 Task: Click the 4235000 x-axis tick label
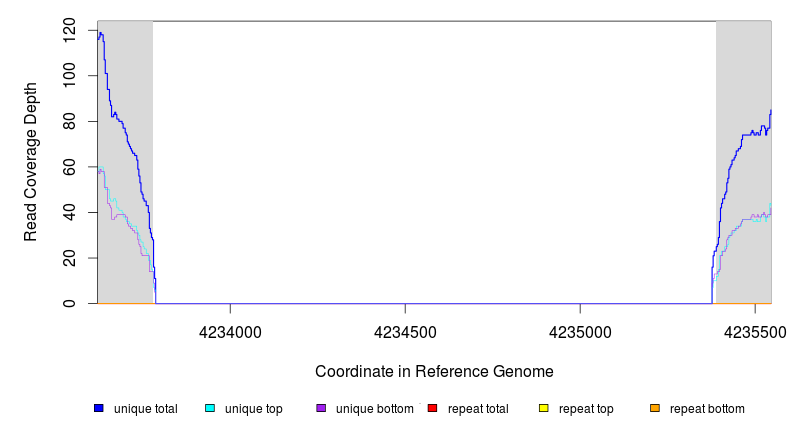click(x=581, y=331)
